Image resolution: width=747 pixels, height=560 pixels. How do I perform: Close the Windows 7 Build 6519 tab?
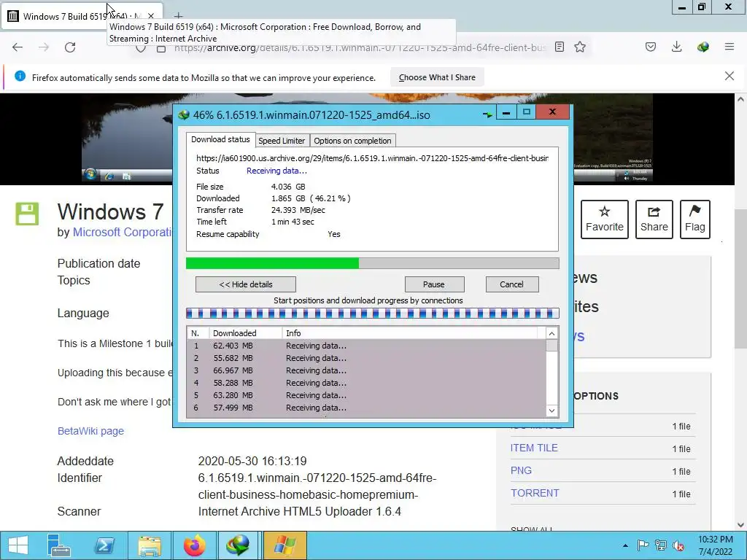point(151,16)
